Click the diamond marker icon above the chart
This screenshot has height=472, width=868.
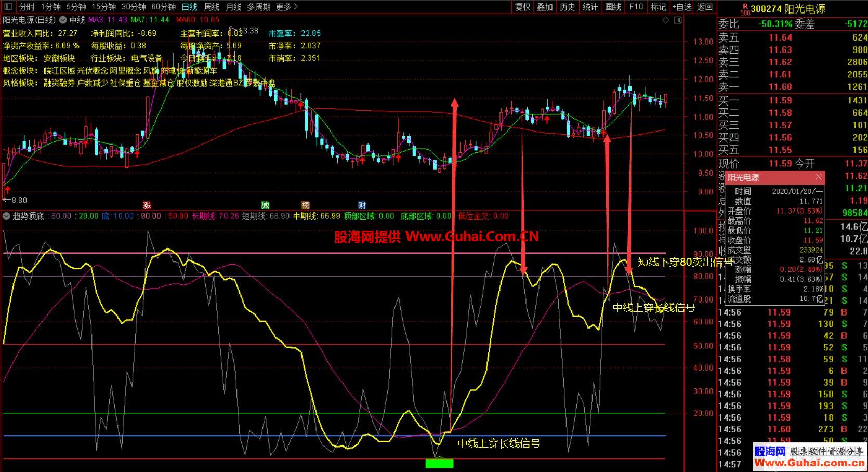click(666, 20)
